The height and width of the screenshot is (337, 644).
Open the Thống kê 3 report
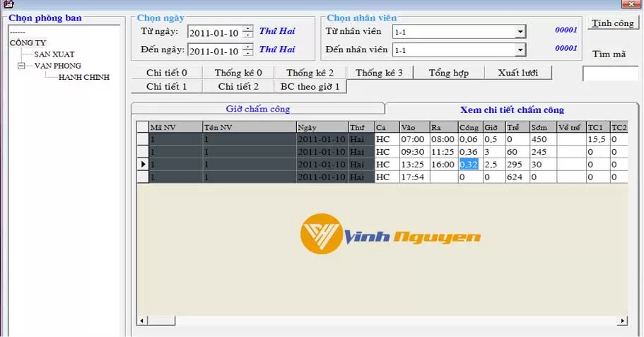click(x=379, y=73)
